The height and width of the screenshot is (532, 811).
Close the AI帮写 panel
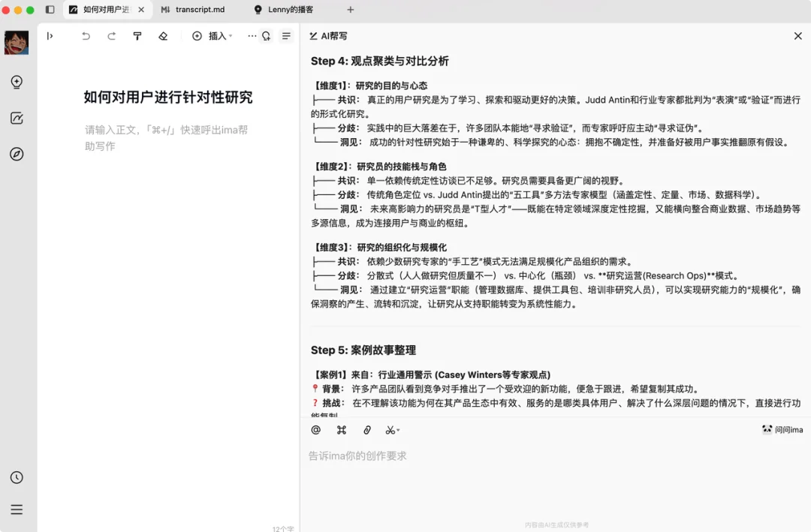(798, 35)
